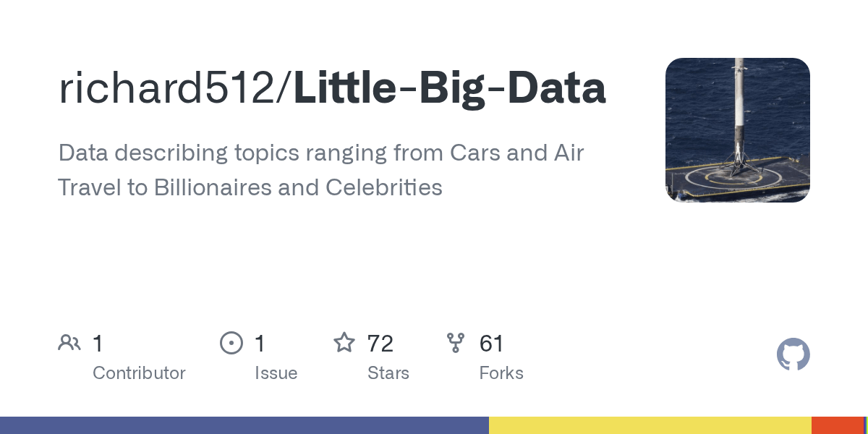This screenshot has height=434, width=868.
Task: Click the number 1 above Contributor
Action: pos(98,344)
